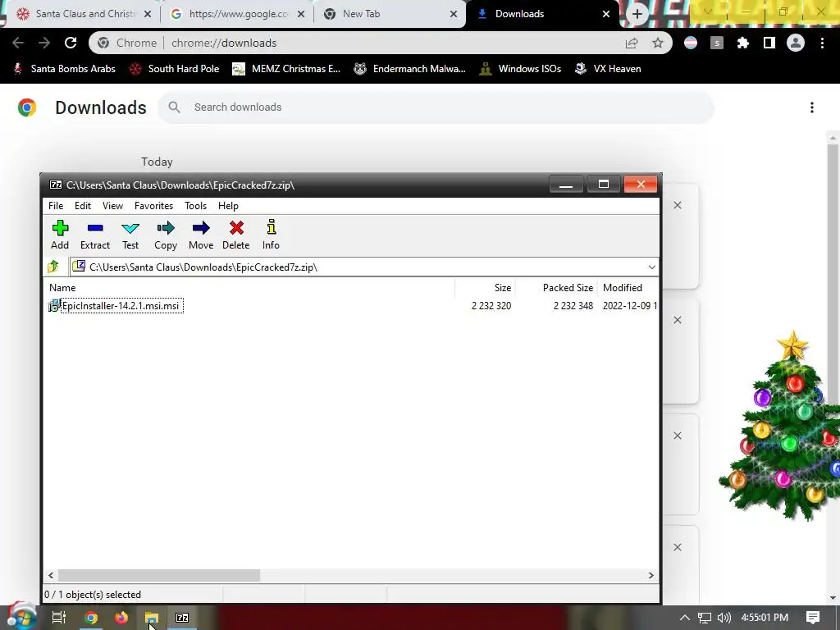The image size is (840, 630).
Task: Extract the archive with Extract icon
Action: [95, 235]
